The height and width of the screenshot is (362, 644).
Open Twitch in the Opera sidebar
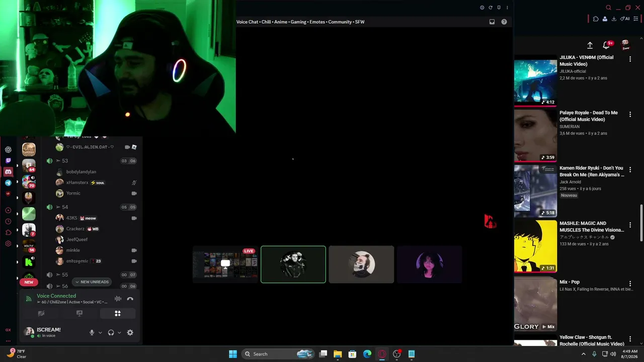pyautogui.click(x=8, y=161)
